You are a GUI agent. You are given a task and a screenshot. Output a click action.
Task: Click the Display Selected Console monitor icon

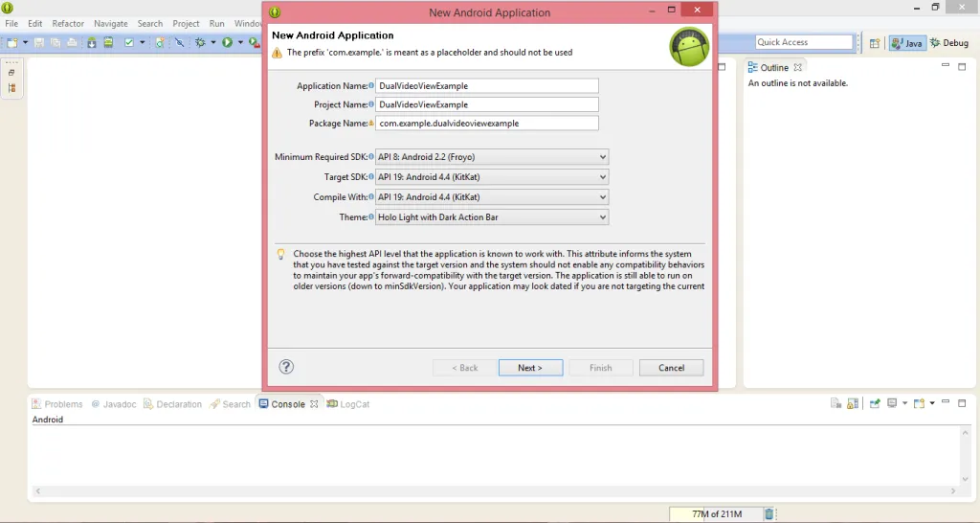tap(892, 403)
